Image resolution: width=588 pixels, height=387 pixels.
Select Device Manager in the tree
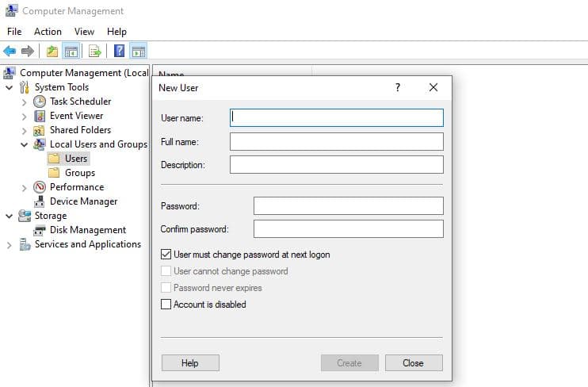(83, 201)
